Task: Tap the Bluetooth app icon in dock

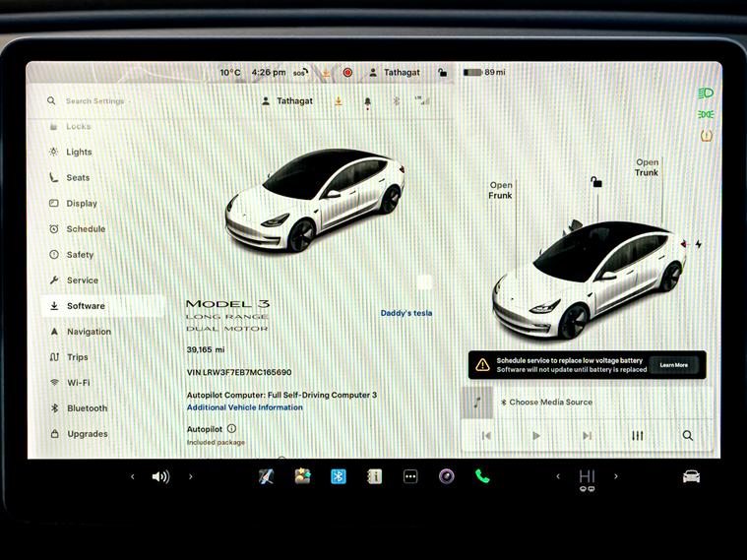Action: tap(338, 476)
